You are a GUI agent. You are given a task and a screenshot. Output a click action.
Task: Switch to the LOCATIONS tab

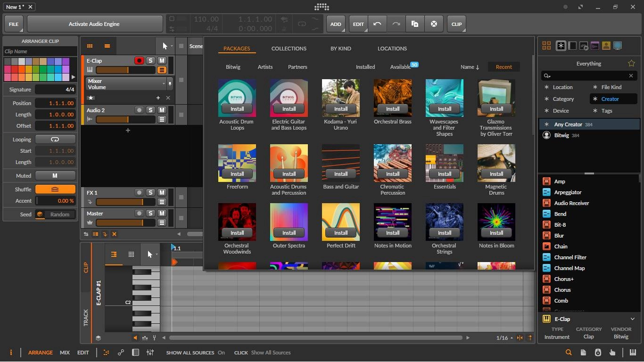tap(392, 49)
